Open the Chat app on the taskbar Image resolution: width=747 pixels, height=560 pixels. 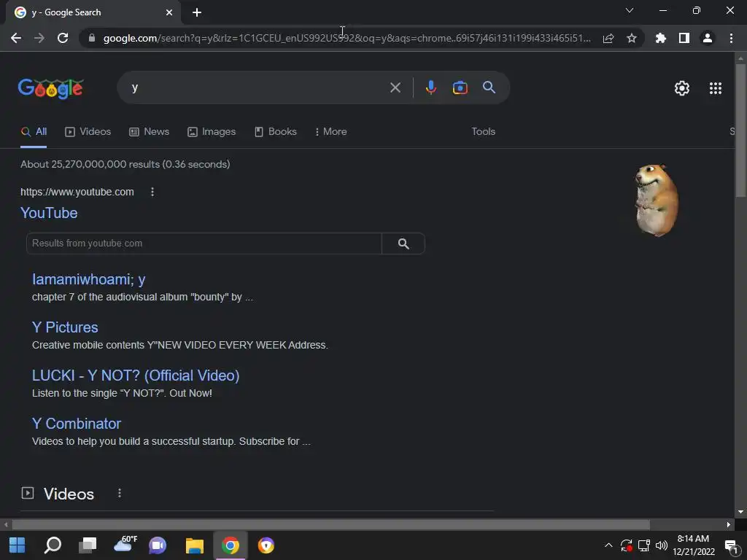[x=158, y=545]
